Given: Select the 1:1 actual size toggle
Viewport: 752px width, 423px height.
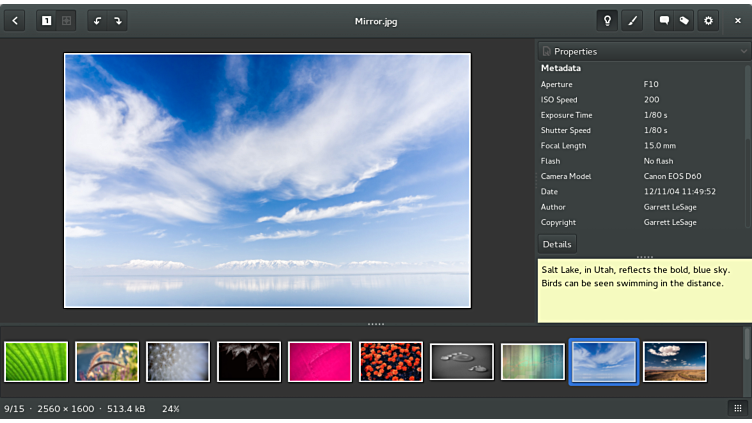Looking at the screenshot, I should [46, 20].
